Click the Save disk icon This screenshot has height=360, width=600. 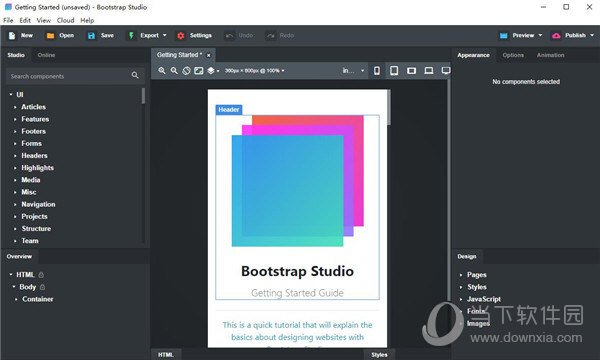click(x=91, y=36)
